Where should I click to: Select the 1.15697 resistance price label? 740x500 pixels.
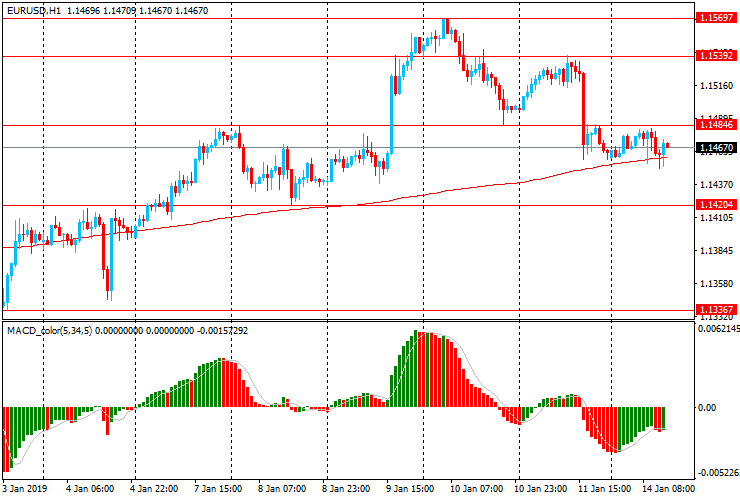coord(714,18)
